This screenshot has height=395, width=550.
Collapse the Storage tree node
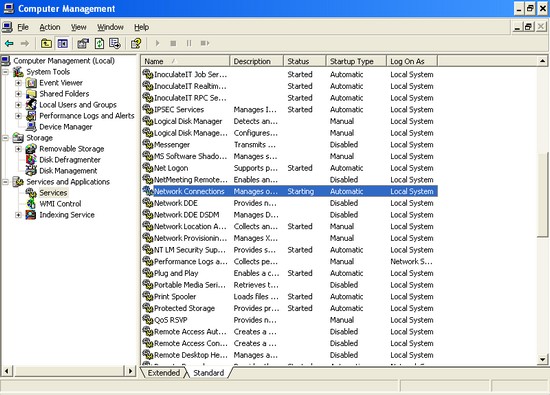pyautogui.click(x=5, y=138)
